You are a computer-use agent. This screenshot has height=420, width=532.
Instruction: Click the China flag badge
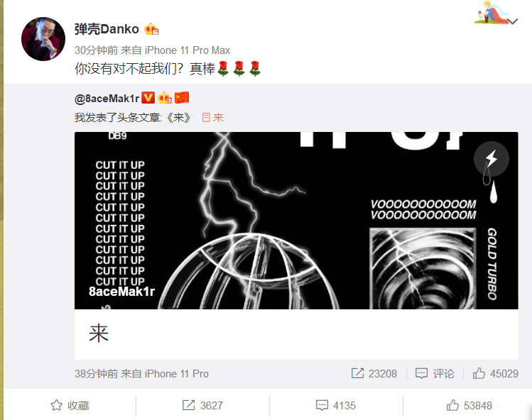click(x=182, y=98)
